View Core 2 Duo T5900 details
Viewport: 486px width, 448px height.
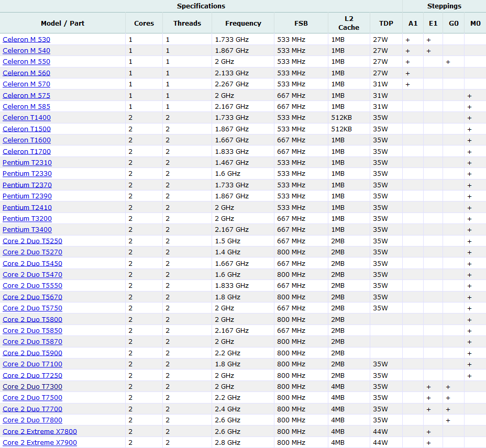(32, 353)
